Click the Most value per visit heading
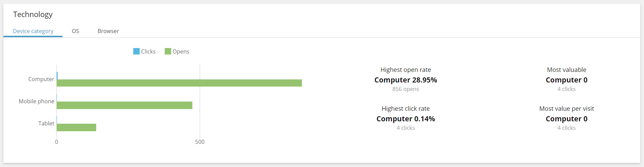The width and height of the screenshot is (644, 167). tap(567, 109)
